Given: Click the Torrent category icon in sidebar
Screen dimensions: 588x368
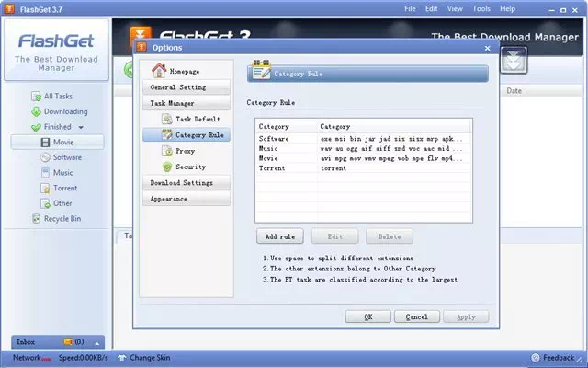Looking at the screenshot, I should click(45, 188).
